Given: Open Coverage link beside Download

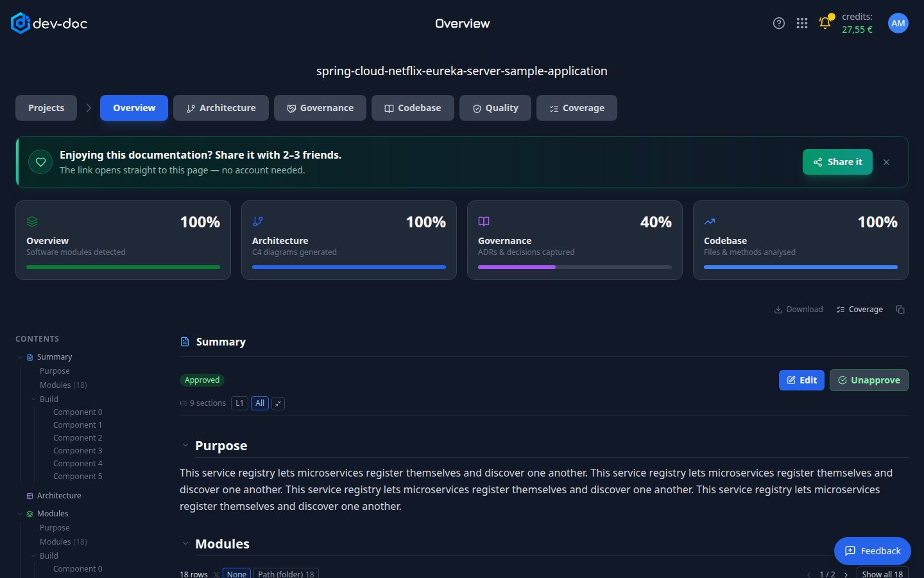Looking at the screenshot, I should pos(859,310).
